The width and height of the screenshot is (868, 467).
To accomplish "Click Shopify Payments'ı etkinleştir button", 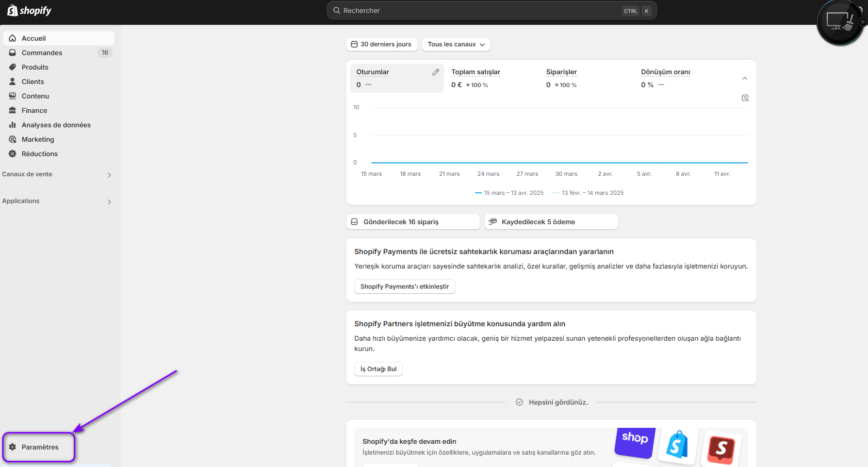I will click(x=405, y=287).
